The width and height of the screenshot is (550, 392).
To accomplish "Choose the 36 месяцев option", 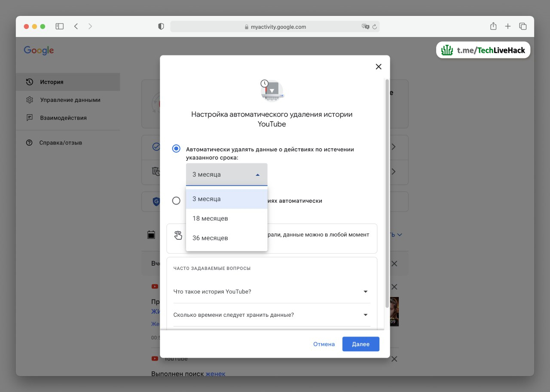I will pos(226,238).
